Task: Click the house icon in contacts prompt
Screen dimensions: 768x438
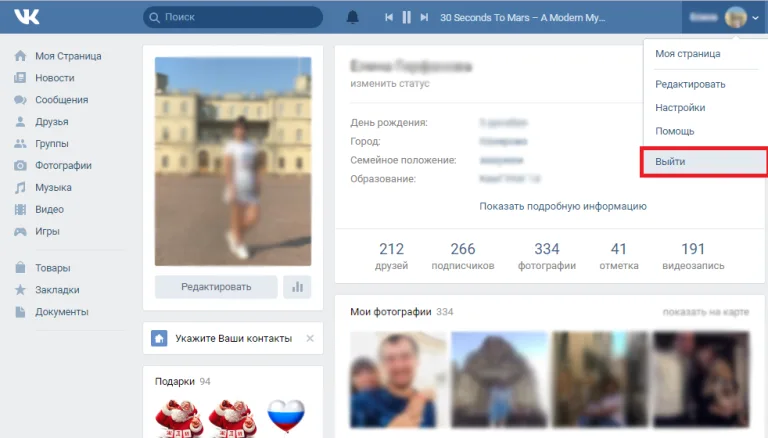Action: coord(159,338)
